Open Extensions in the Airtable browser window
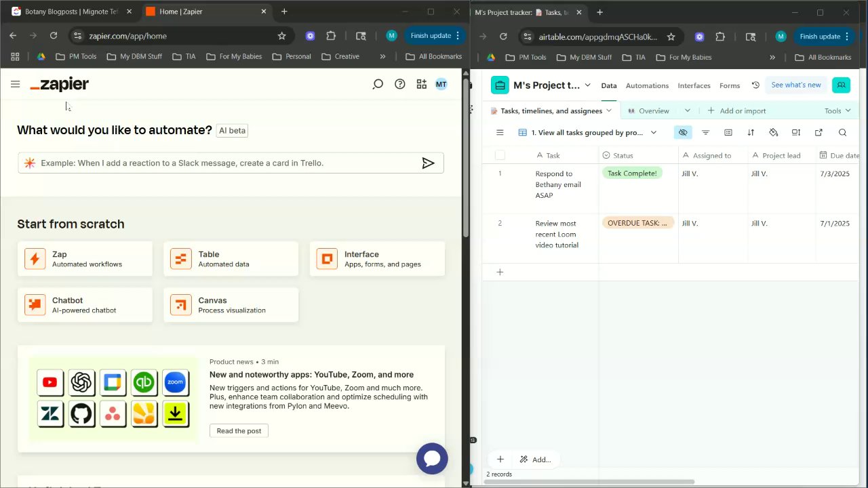 click(x=720, y=37)
